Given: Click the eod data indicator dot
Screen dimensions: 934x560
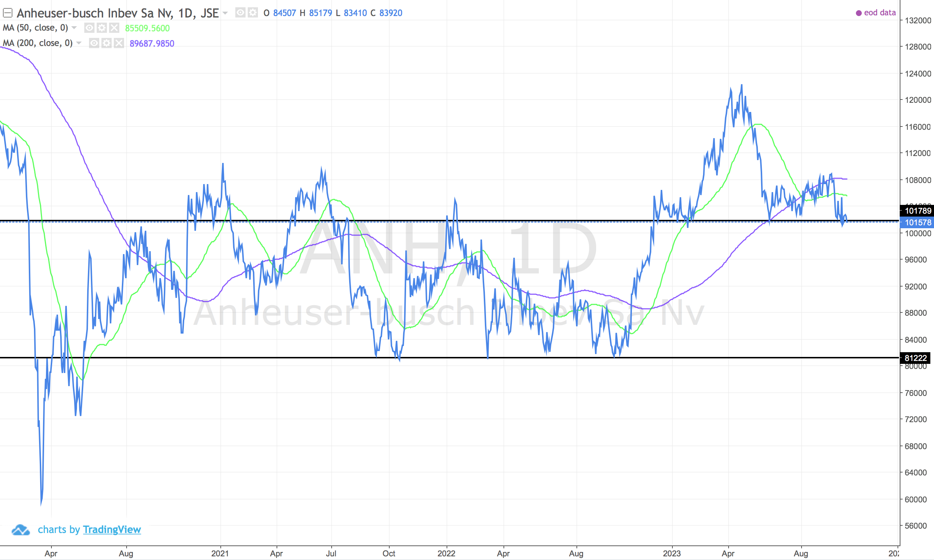Looking at the screenshot, I should pos(858,13).
